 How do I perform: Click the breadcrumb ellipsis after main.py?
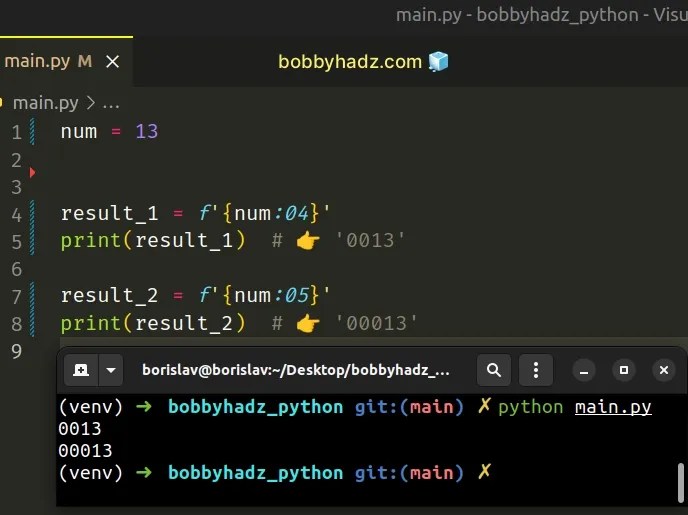(x=111, y=104)
